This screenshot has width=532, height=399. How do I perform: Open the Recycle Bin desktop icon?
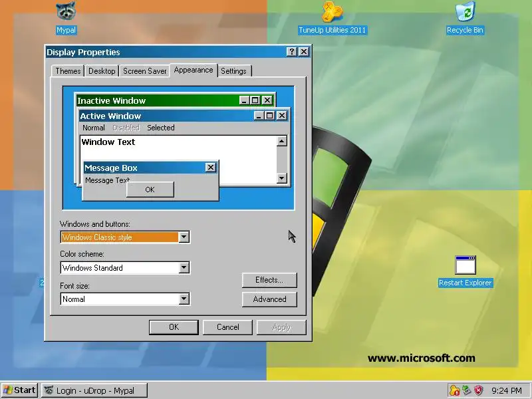(465, 18)
